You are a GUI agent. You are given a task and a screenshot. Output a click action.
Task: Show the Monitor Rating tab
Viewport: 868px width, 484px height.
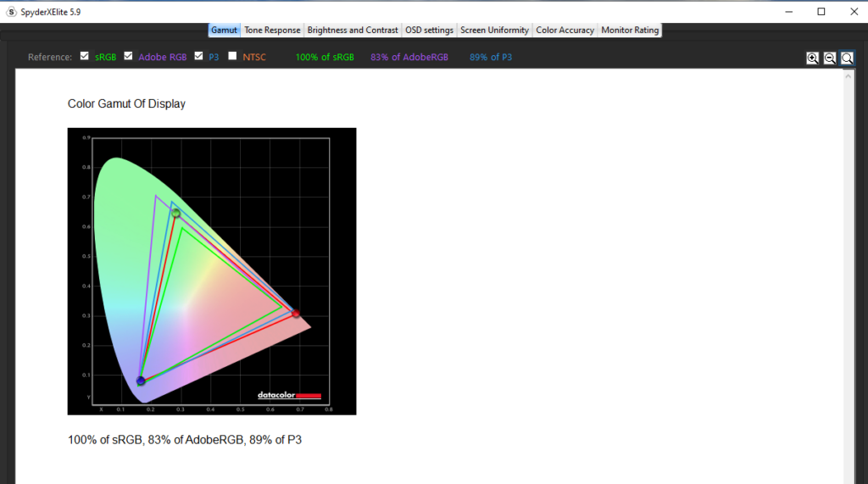tap(630, 30)
